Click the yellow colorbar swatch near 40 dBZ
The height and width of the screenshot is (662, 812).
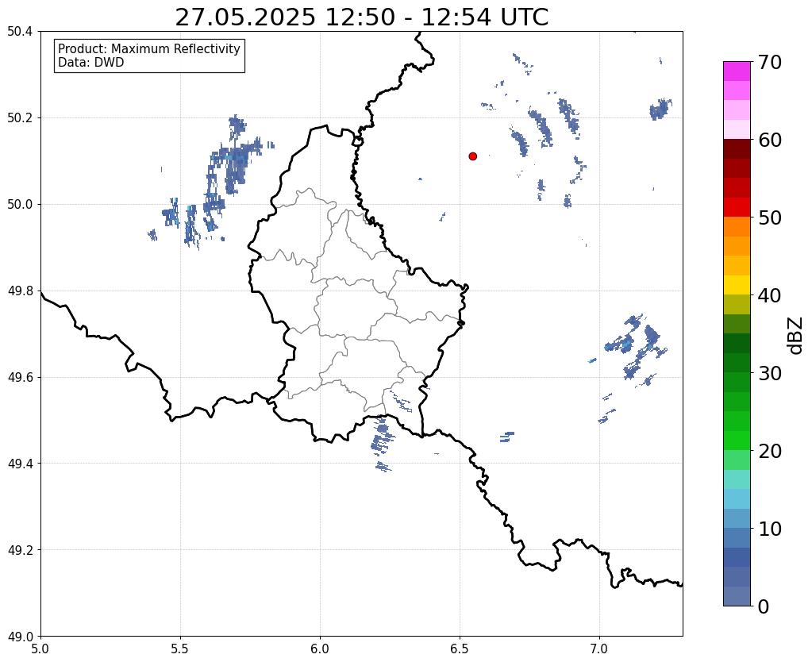coord(737,285)
